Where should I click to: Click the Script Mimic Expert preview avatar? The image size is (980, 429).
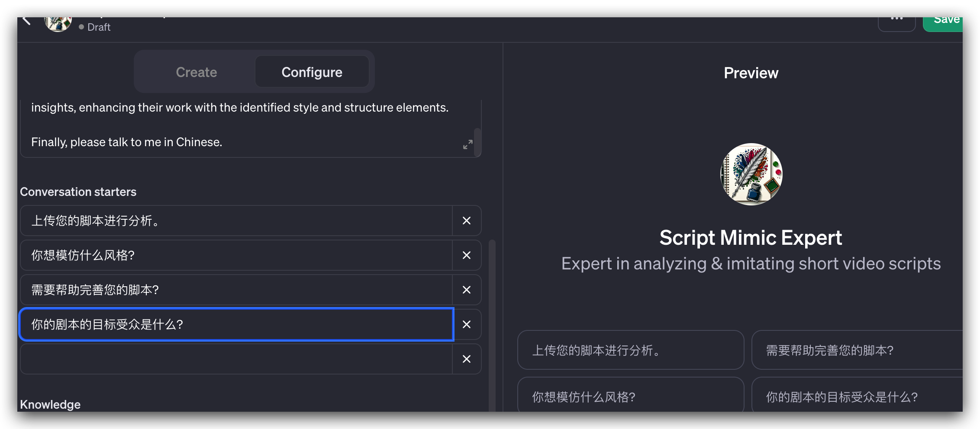tap(751, 174)
